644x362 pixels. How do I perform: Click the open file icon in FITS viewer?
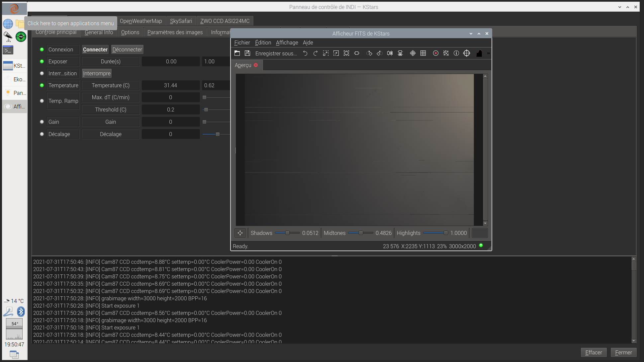click(237, 53)
